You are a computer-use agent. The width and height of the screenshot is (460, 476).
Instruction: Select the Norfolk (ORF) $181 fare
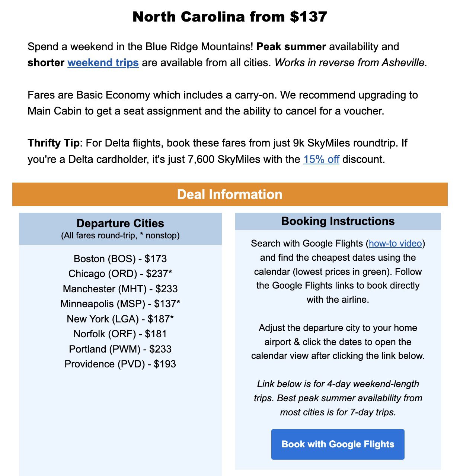[120, 334]
